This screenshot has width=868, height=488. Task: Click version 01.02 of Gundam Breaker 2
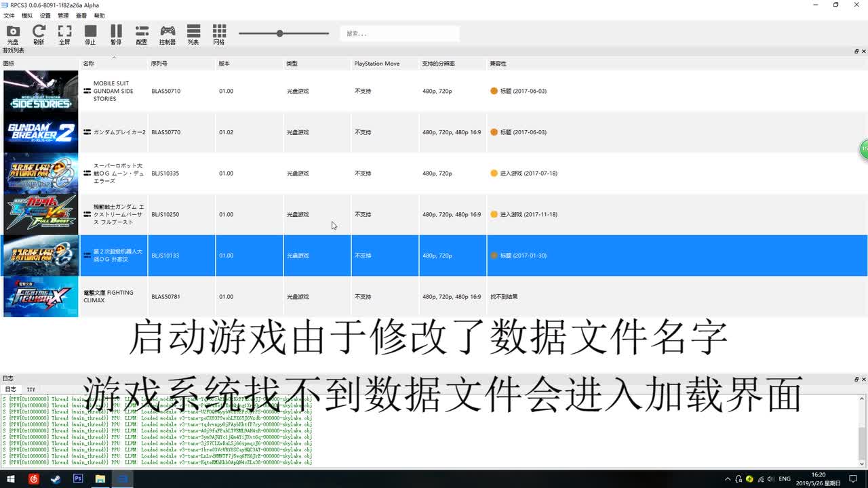pos(226,132)
